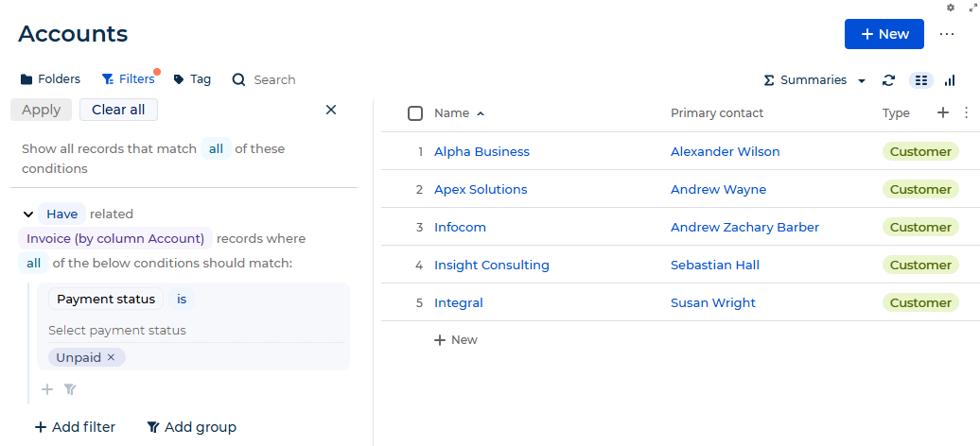Tick the select-all checkbox in header
The height and width of the screenshot is (446, 980).
pos(415,113)
